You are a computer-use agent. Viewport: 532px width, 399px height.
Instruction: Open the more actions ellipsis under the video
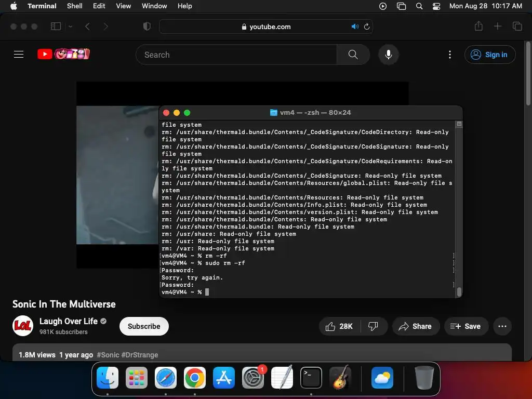tap(502, 326)
